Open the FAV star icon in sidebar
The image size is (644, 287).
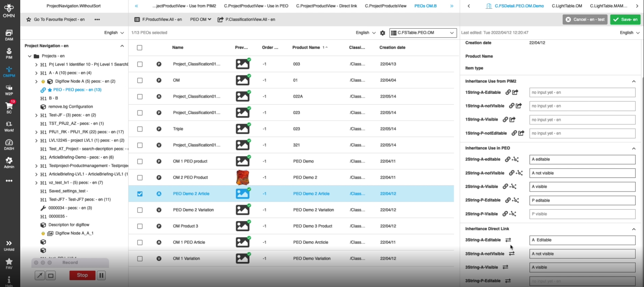(x=9, y=264)
